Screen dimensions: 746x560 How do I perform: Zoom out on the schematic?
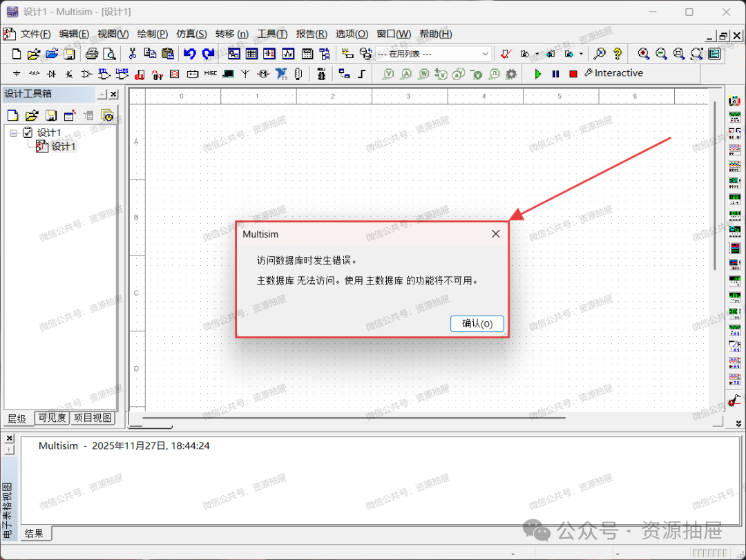point(661,54)
